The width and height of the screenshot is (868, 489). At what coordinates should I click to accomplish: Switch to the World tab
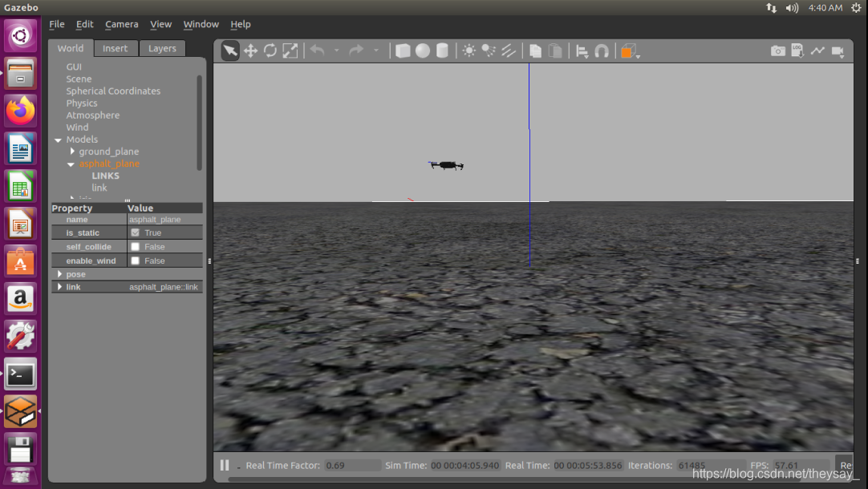point(71,48)
